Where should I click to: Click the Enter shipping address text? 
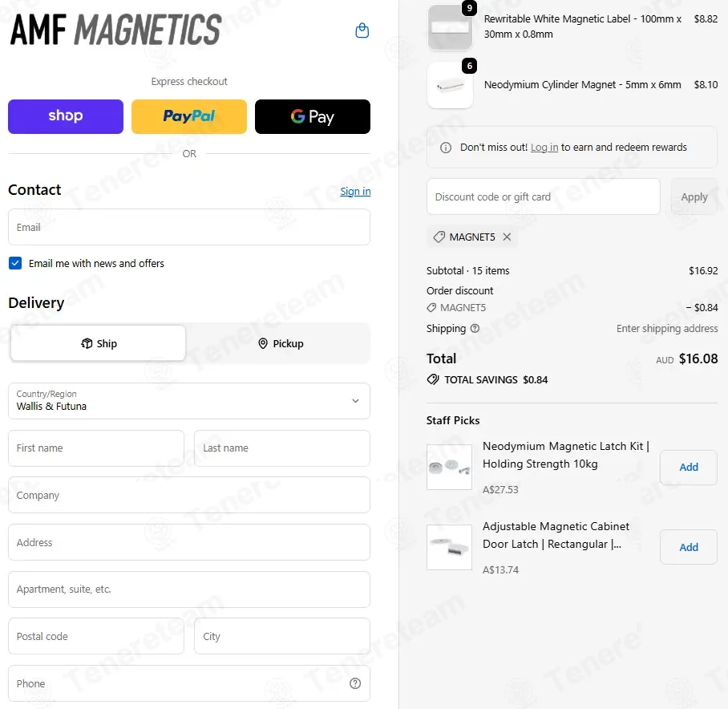(667, 328)
